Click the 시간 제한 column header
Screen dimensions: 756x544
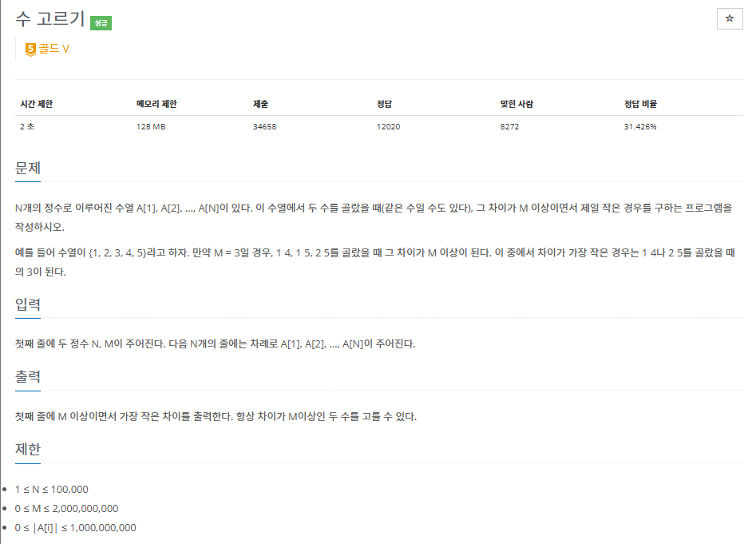coord(36,104)
